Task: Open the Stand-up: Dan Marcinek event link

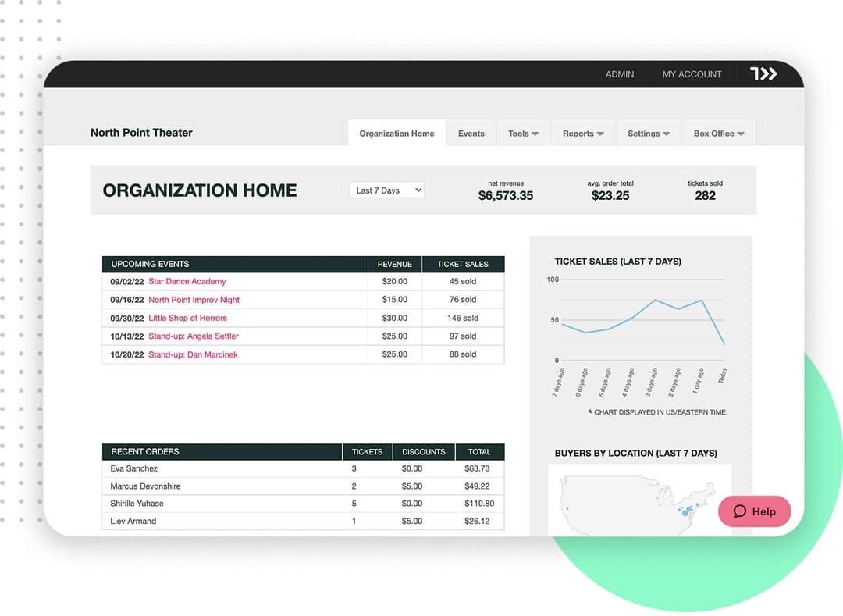Action: point(193,354)
